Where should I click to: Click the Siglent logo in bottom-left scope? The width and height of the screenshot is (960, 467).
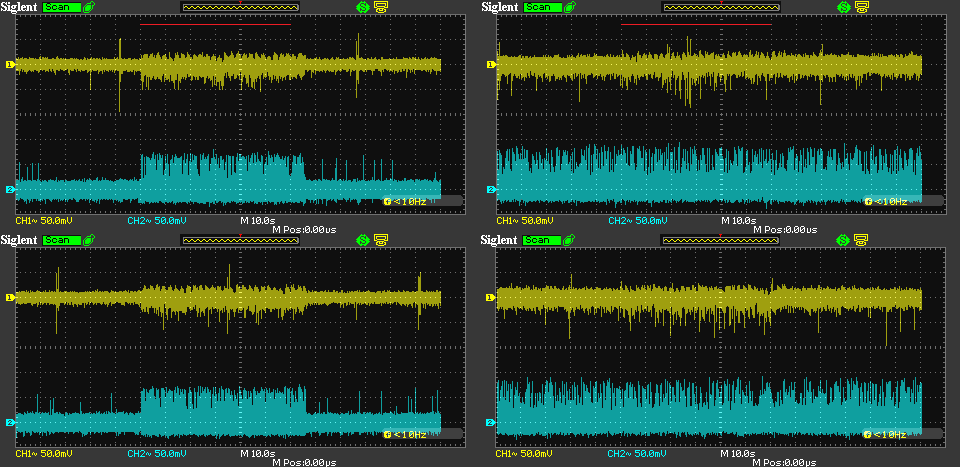pos(20,240)
